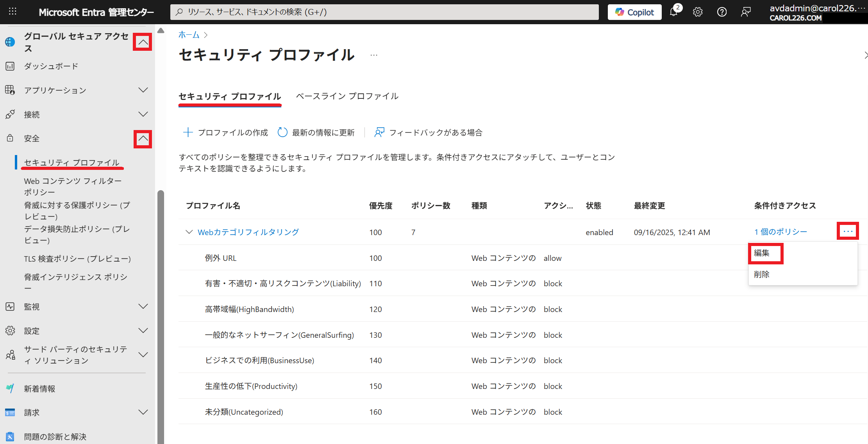Select 編集 in the context menu
Image resolution: width=868 pixels, height=444 pixels.
762,253
